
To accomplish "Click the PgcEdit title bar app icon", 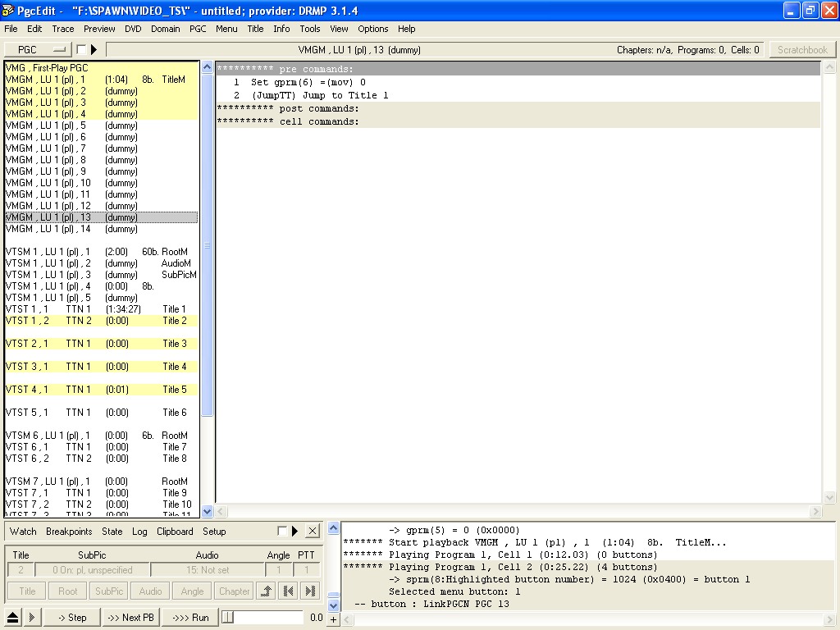I will [x=7, y=10].
